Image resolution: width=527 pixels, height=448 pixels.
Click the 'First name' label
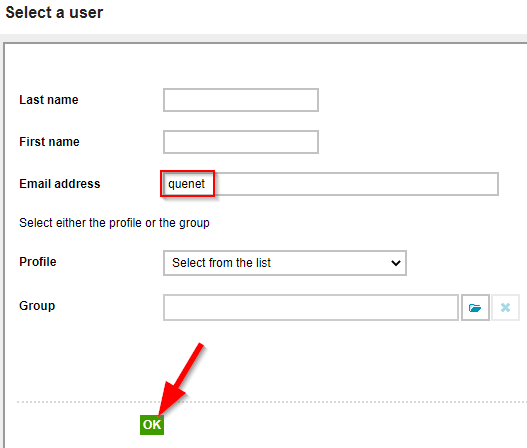tap(49, 142)
